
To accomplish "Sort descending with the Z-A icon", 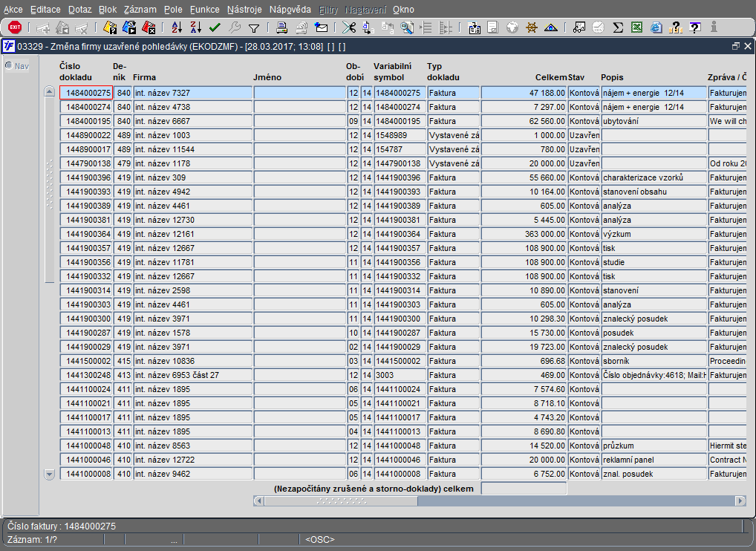I will coord(195,27).
